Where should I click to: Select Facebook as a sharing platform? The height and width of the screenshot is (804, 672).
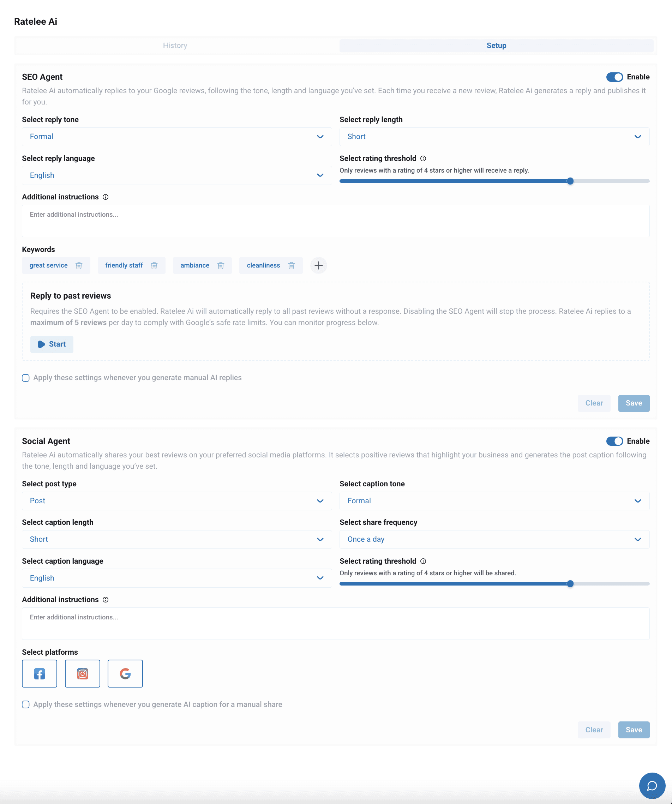[x=40, y=674]
